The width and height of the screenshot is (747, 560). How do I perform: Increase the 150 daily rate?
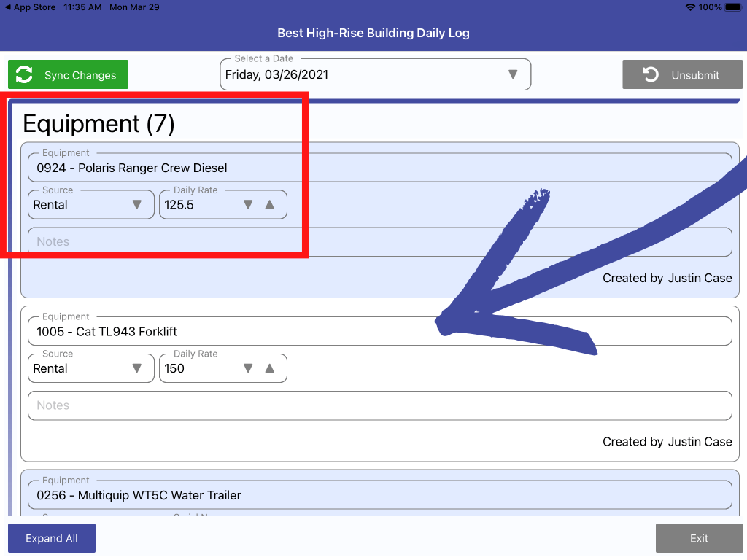[270, 368]
